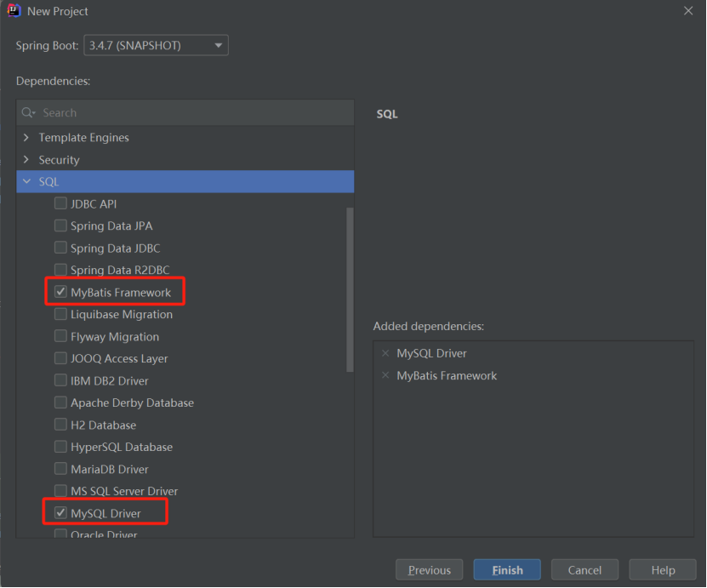Click the search magnifier icon

(28, 112)
